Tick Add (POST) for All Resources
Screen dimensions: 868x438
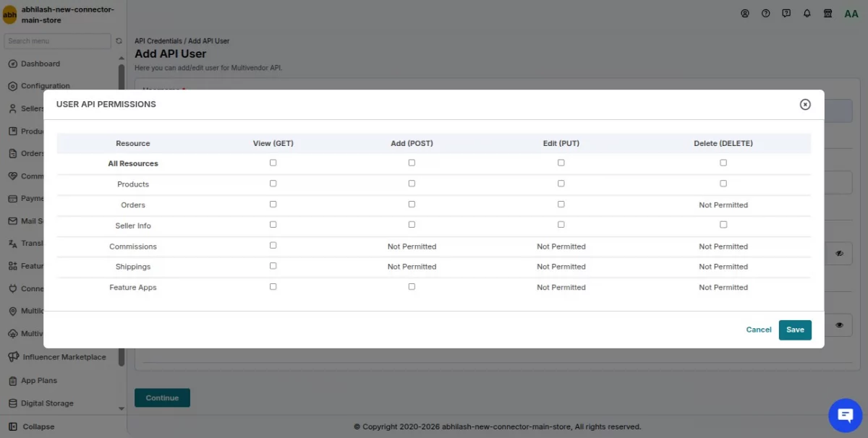point(412,163)
